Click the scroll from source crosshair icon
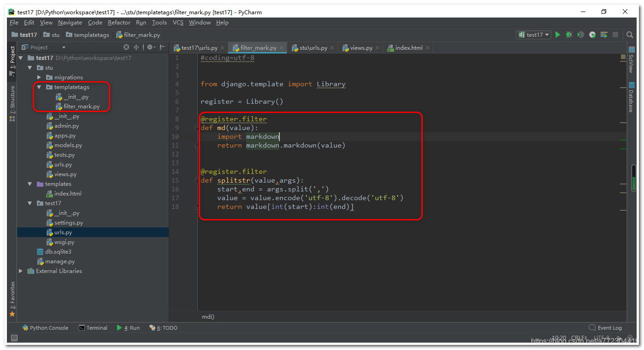The height and width of the screenshot is (350, 644). click(x=126, y=47)
